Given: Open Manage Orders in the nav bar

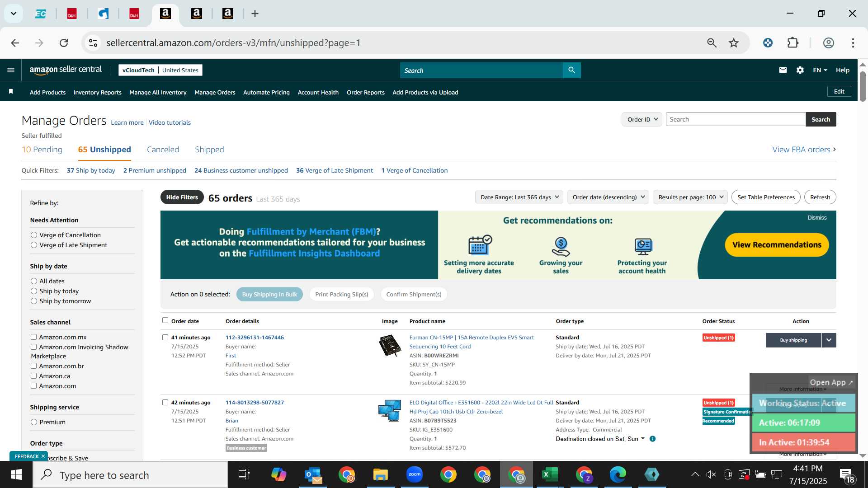Looking at the screenshot, I should [x=215, y=92].
